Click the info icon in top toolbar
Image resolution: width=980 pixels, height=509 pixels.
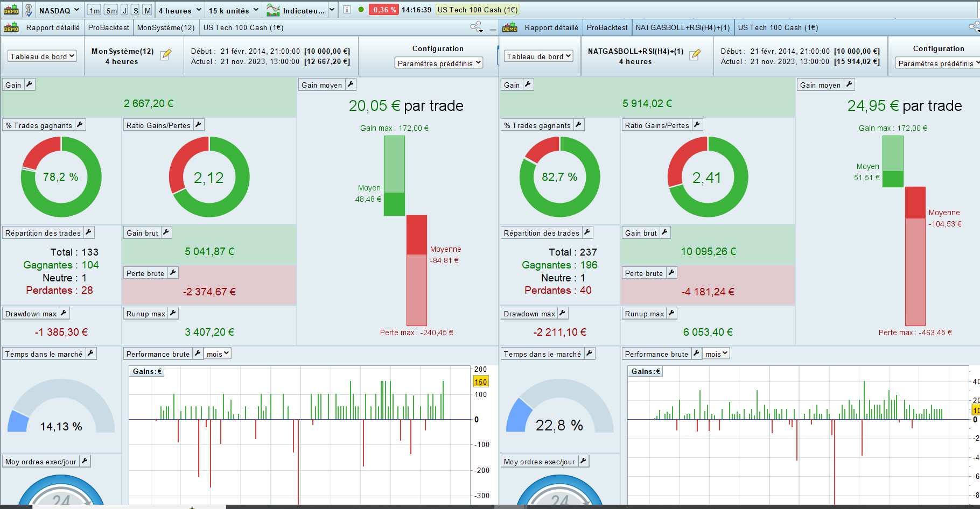(347, 10)
